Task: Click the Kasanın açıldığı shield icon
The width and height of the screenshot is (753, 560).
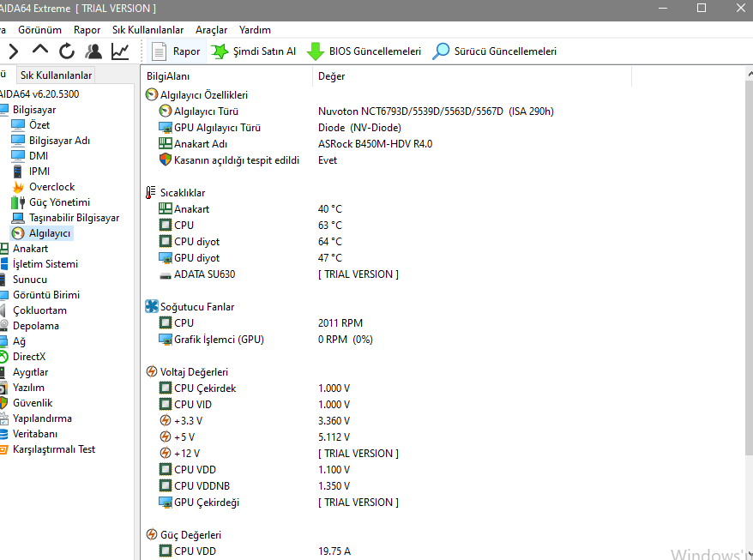Action: point(166,160)
